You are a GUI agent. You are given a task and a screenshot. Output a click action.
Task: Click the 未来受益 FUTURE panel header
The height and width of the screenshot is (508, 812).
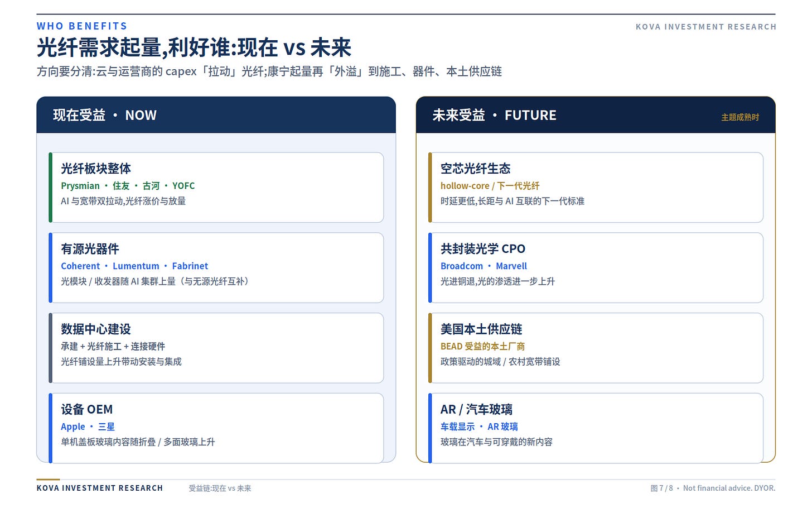click(596, 115)
